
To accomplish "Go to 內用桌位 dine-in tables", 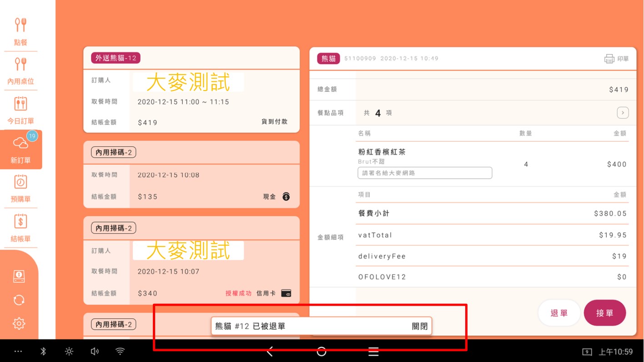I will pyautogui.click(x=20, y=70).
